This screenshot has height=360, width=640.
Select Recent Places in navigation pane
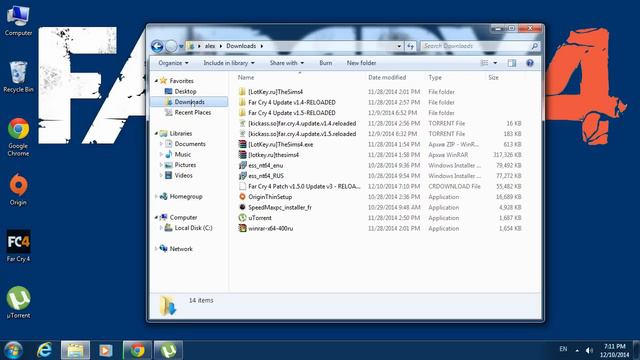193,113
